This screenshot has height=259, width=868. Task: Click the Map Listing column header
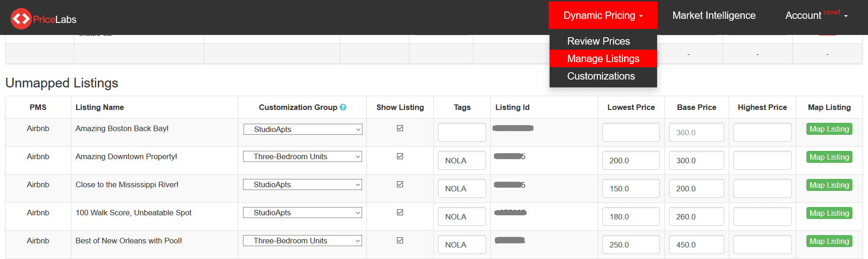point(829,107)
